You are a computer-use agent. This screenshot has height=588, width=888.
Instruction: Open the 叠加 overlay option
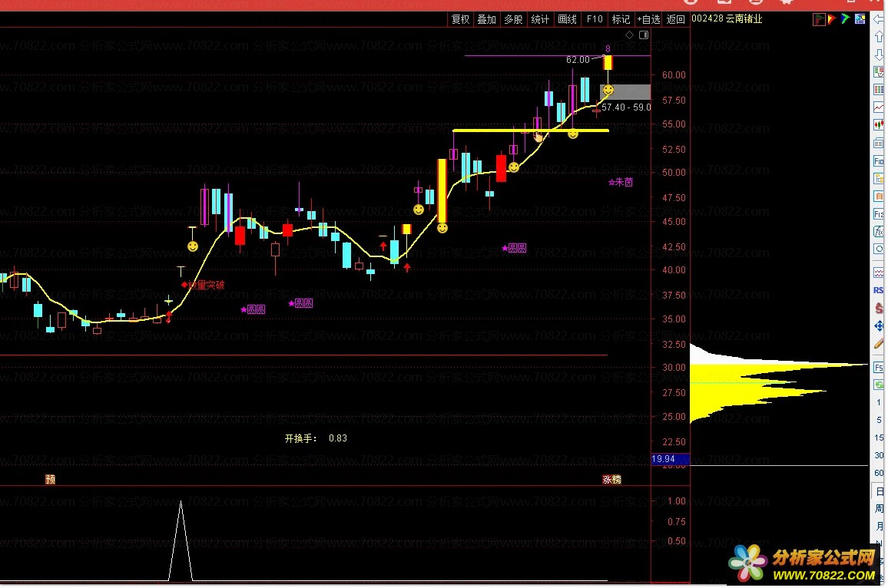pyautogui.click(x=486, y=19)
